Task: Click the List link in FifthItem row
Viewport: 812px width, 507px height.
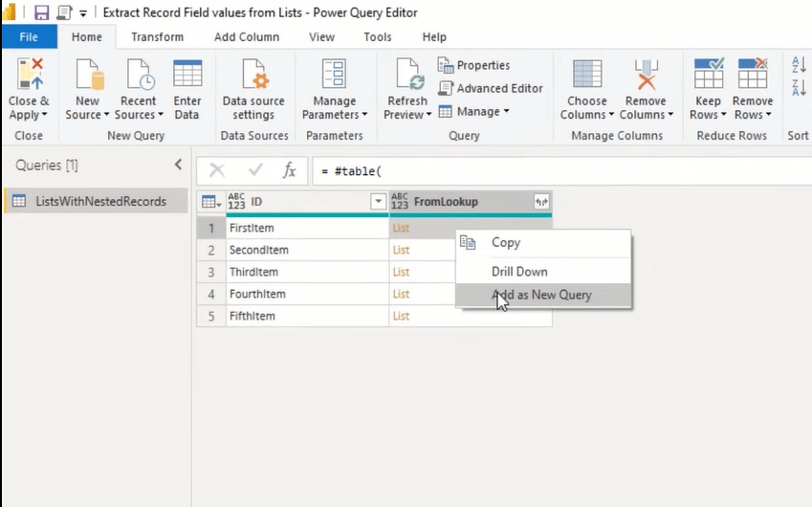Action: [401, 316]
